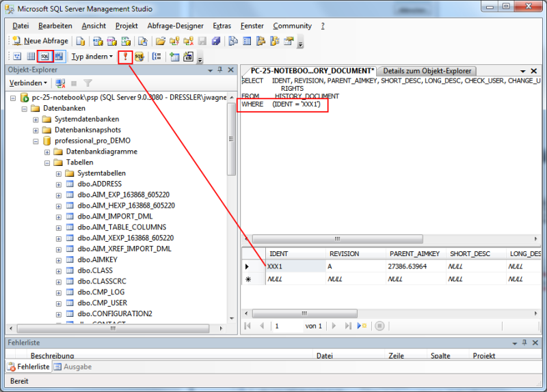
Task: Click the SQL Server Compact query icon
Action: click(x=143, y=41)
